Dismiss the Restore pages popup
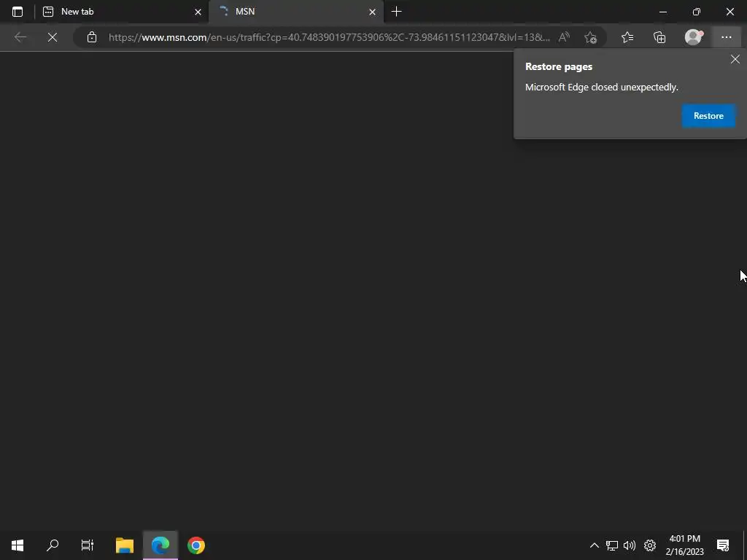This screenshot has height=560, width=747. tap(735, 59)
